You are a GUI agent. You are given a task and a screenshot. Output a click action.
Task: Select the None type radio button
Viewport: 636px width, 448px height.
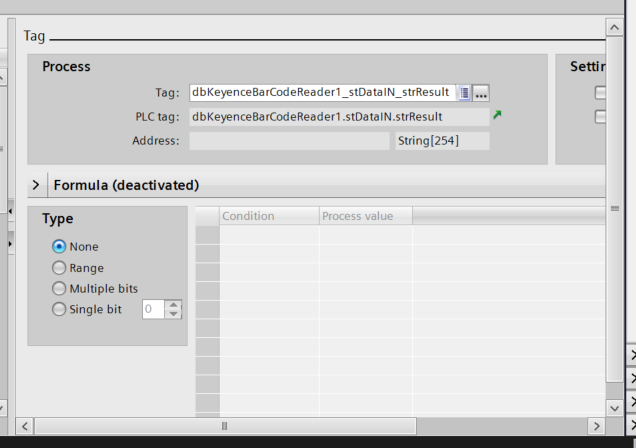click(59, 247)
